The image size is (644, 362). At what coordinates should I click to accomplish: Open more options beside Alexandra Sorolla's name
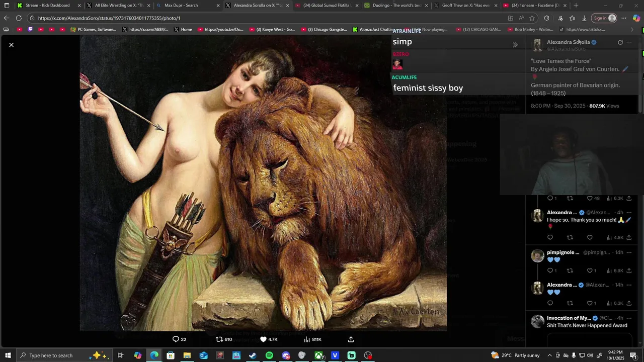(x=629, y=42)
